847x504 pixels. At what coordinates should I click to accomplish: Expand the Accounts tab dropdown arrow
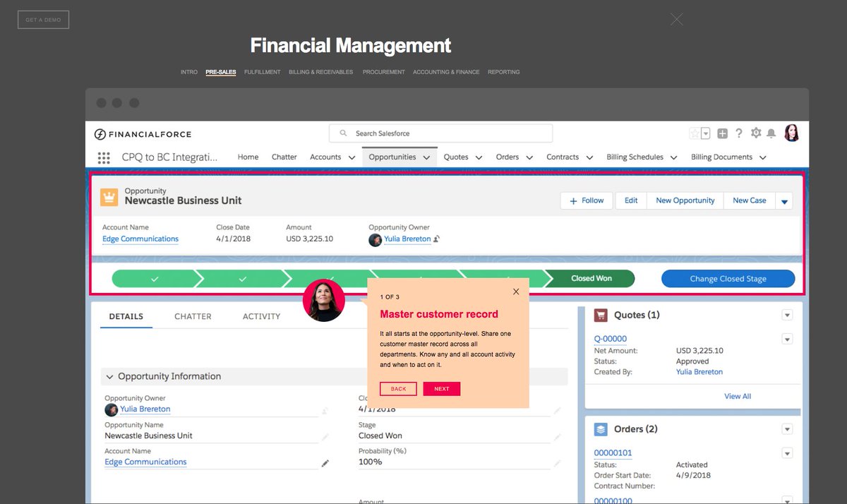tap(352, 157)
